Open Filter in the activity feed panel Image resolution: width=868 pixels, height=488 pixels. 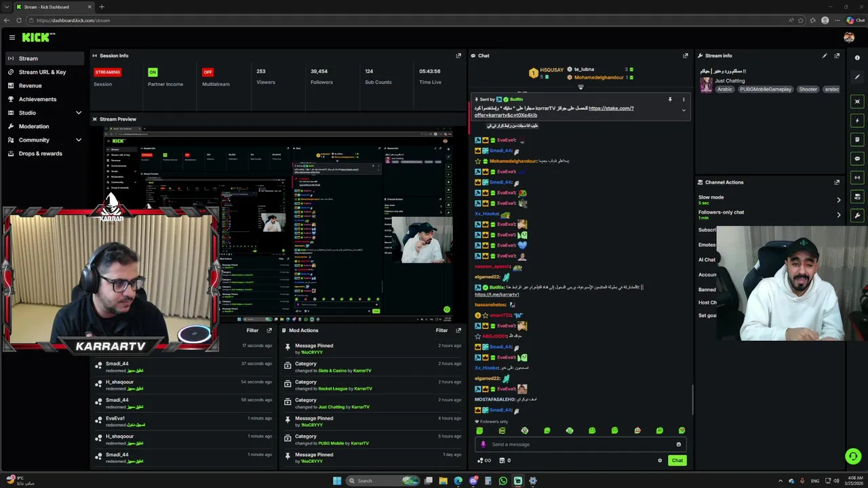(x=252, y=330)
